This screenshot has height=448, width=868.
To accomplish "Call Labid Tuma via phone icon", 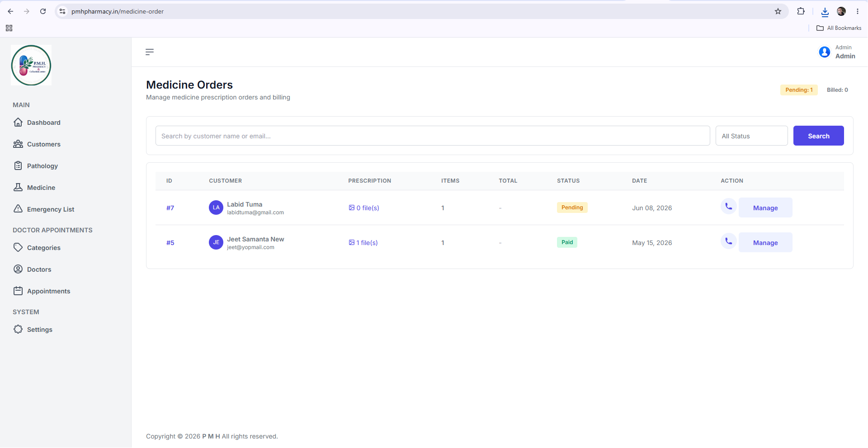I will tap(729, 207).
